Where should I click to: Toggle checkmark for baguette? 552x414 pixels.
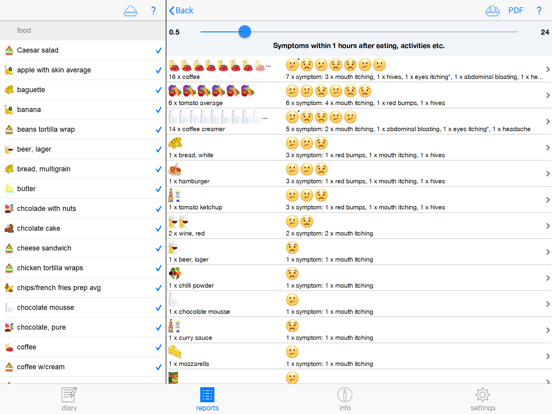(159, 90)
